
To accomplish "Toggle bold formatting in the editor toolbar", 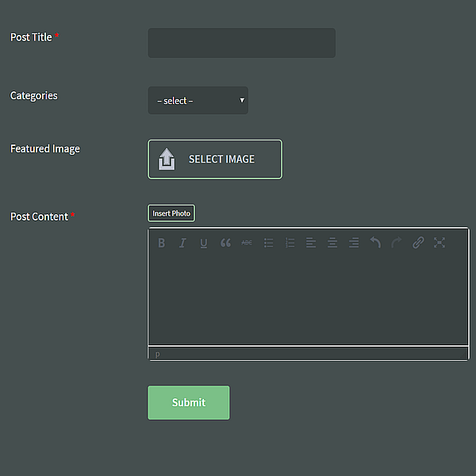I will coord(161,243).
